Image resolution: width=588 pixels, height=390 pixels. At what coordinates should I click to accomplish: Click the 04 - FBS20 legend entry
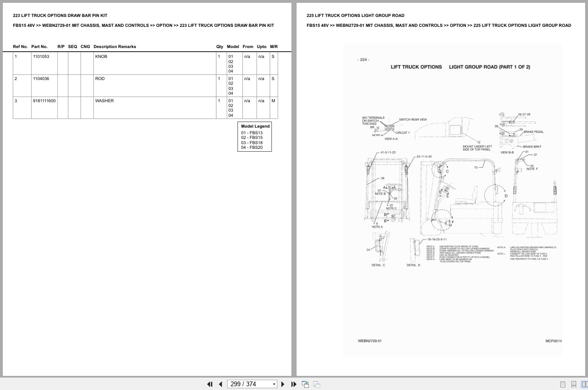pyautogui.click(x=252, y=147)
